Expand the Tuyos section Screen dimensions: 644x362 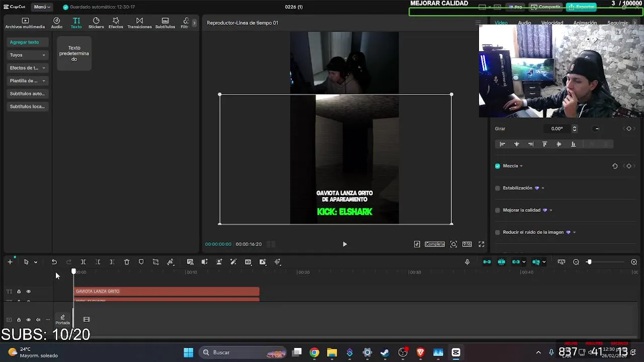tap(28, 55)
